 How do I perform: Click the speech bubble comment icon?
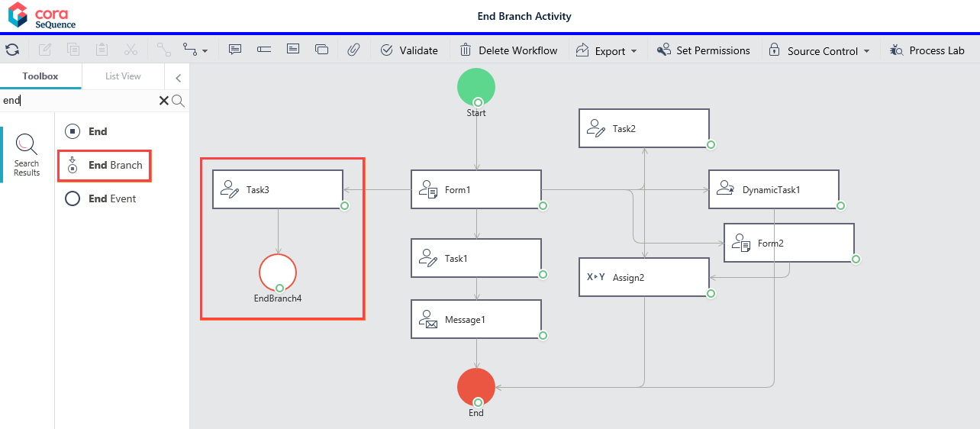click(235, 50)
